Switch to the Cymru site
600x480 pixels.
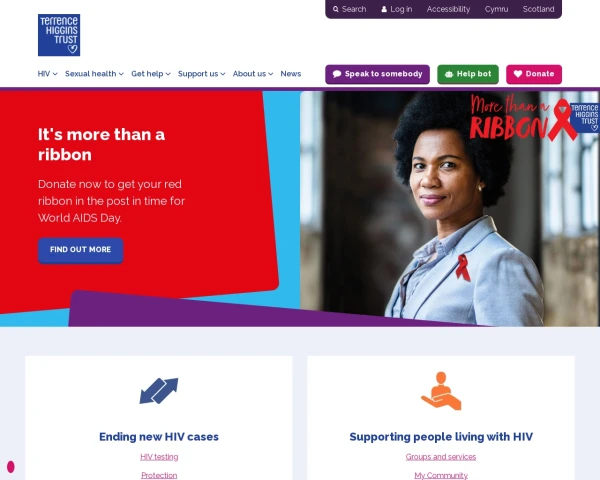pos(496,9)
